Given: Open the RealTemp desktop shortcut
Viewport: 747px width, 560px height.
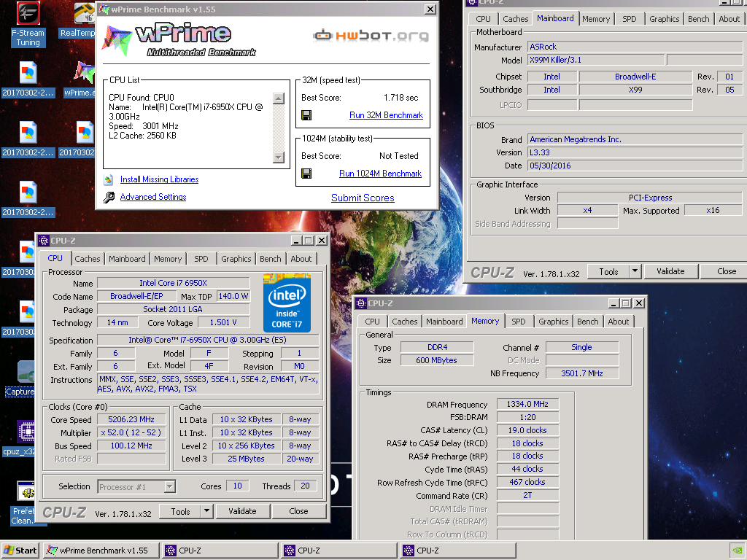Looking at the screenshot, I should pyautogui.click(x=79, y=19).
